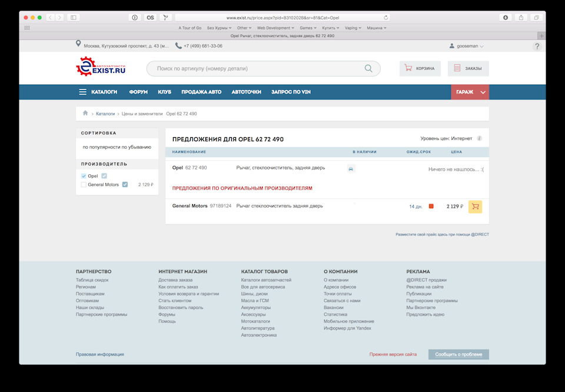Image resolution: width=565 pixels, height=392 pixels.
Task: Open Вакансии footer link
Action: [x=333, y=307]
